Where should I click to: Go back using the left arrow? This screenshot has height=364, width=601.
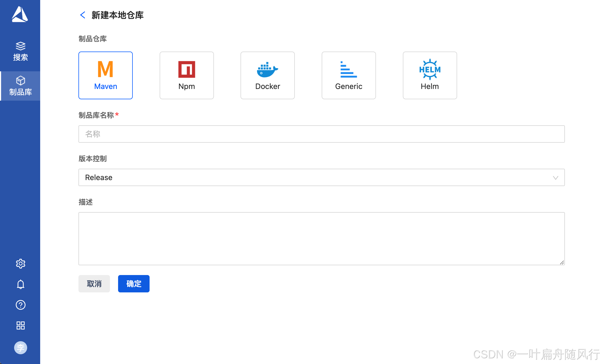(x=83, y=15)
